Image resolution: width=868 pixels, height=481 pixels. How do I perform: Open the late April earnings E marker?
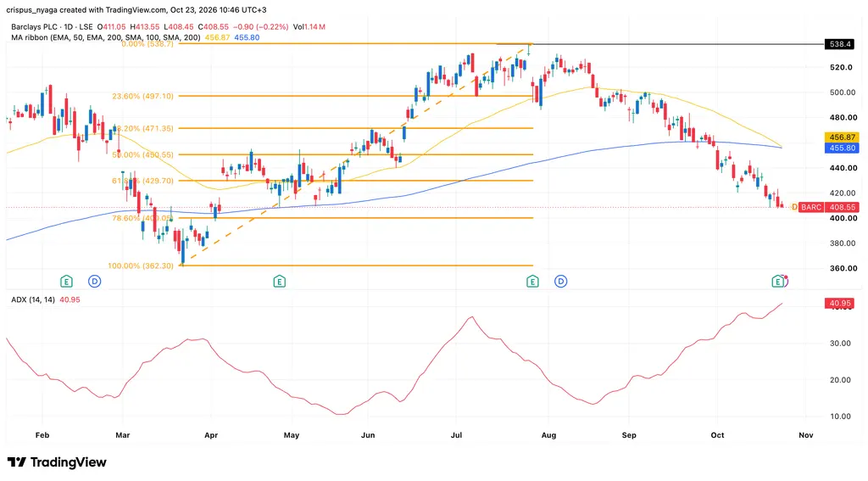tap(280, 282)
